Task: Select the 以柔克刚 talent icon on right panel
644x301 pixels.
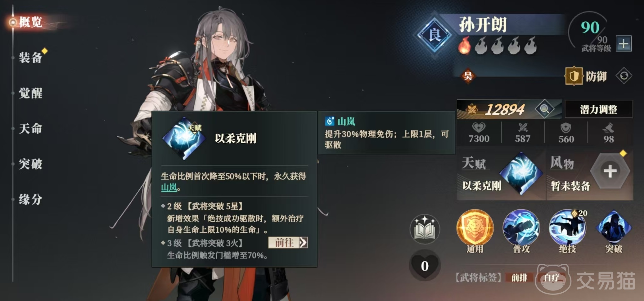Action: [521, 173]
